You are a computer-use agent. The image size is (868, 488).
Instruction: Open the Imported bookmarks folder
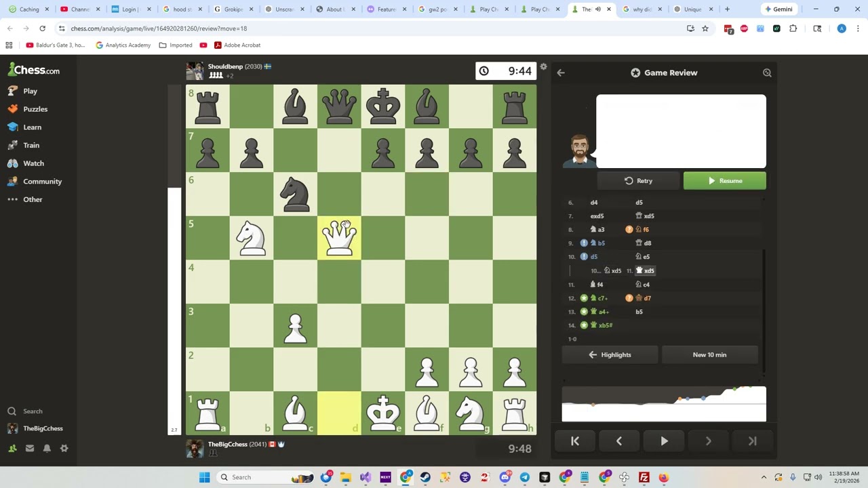[x=176, y=45]
